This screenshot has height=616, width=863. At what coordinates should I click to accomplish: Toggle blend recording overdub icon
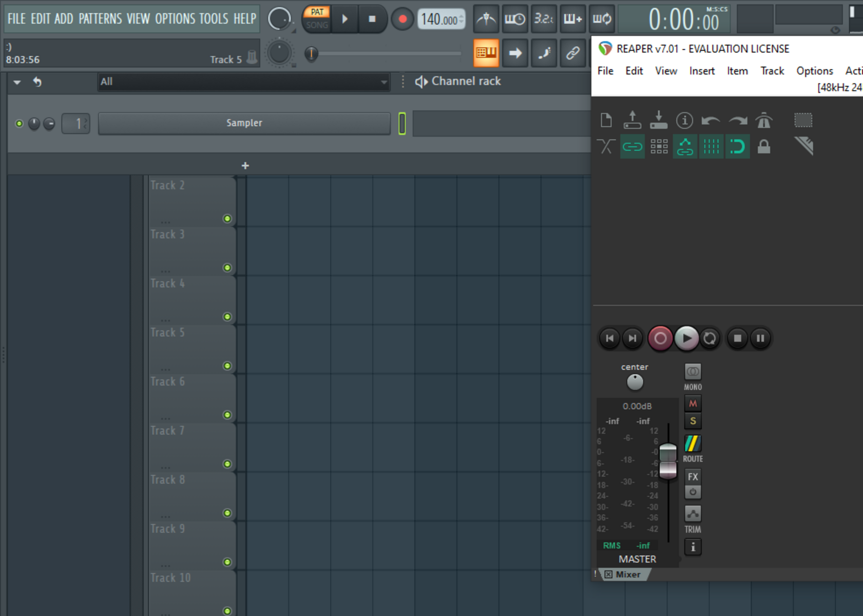[x=573, y=20]
